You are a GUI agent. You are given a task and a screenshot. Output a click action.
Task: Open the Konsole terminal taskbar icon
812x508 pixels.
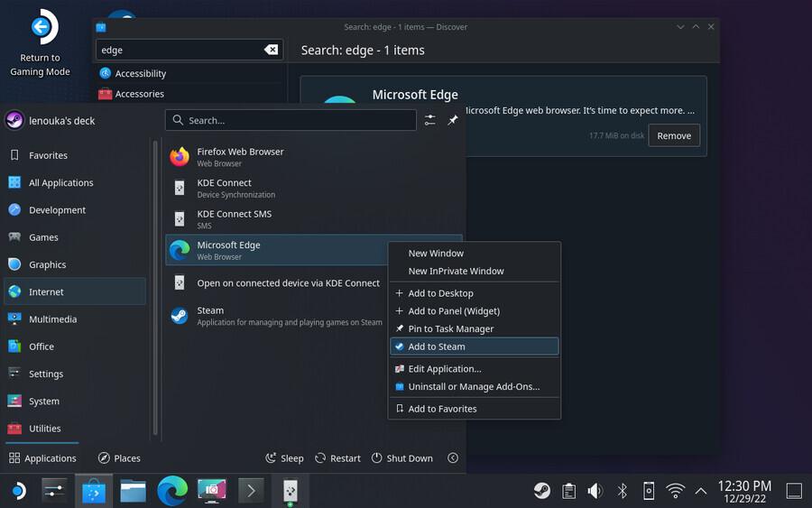tap(251, 490)
